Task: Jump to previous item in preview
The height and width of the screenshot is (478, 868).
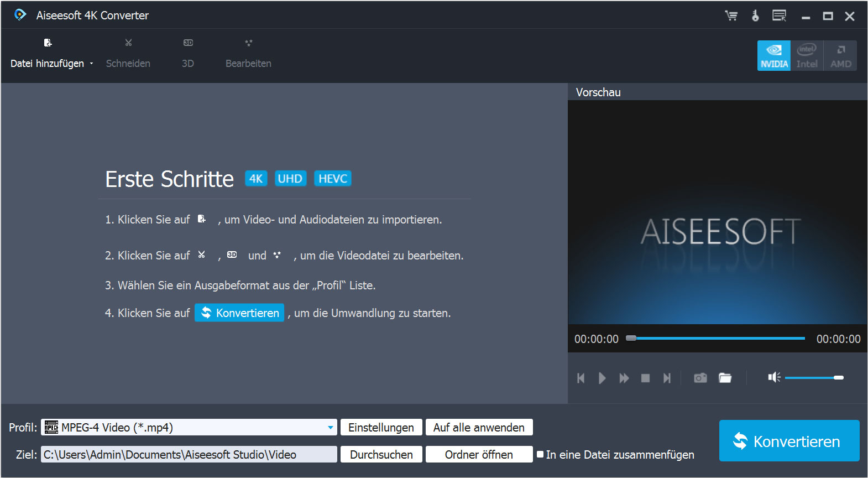Action: coord(581,378)
